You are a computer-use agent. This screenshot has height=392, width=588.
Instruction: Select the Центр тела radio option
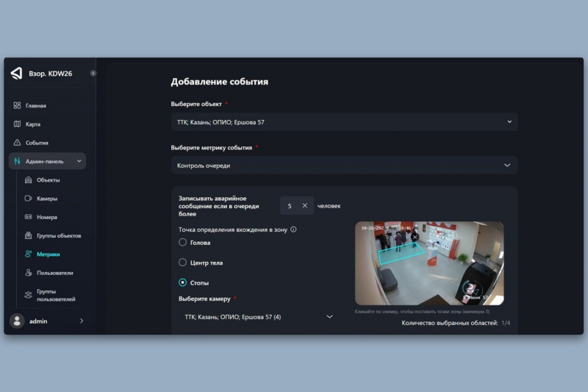182,263
